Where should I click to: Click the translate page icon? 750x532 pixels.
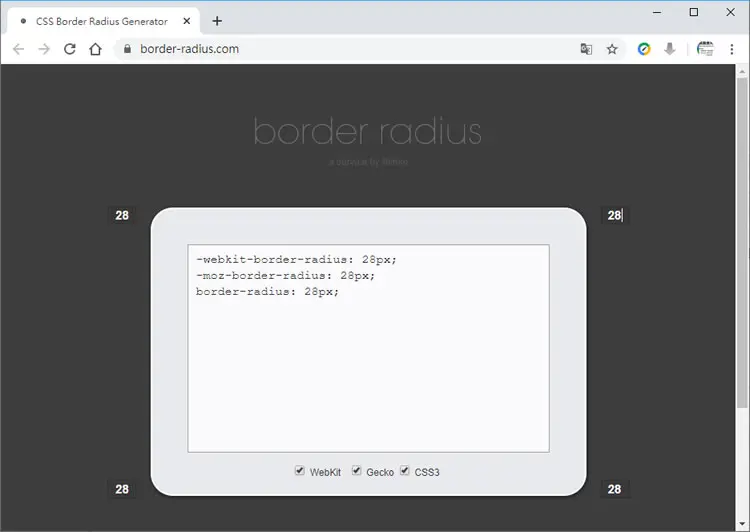tap(586, 49)
